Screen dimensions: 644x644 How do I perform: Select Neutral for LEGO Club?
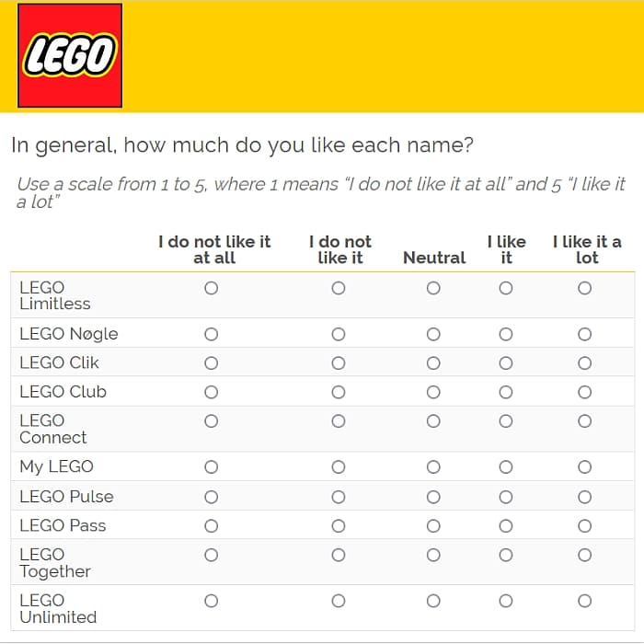click(x=433, y=392)
